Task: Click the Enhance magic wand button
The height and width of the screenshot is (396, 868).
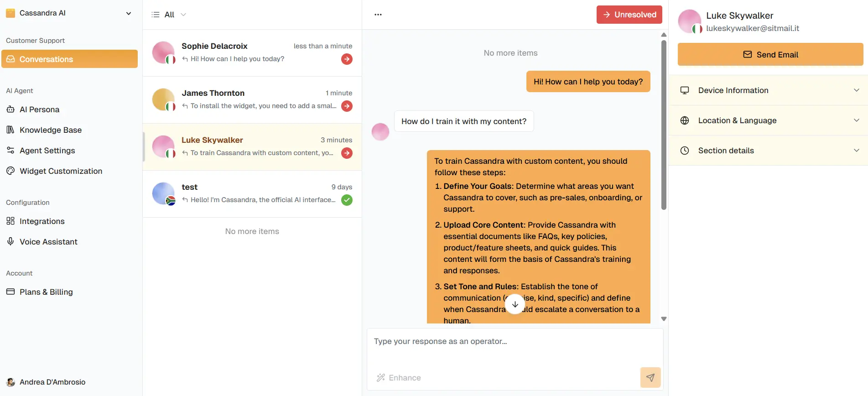Action: coord(399,378)
